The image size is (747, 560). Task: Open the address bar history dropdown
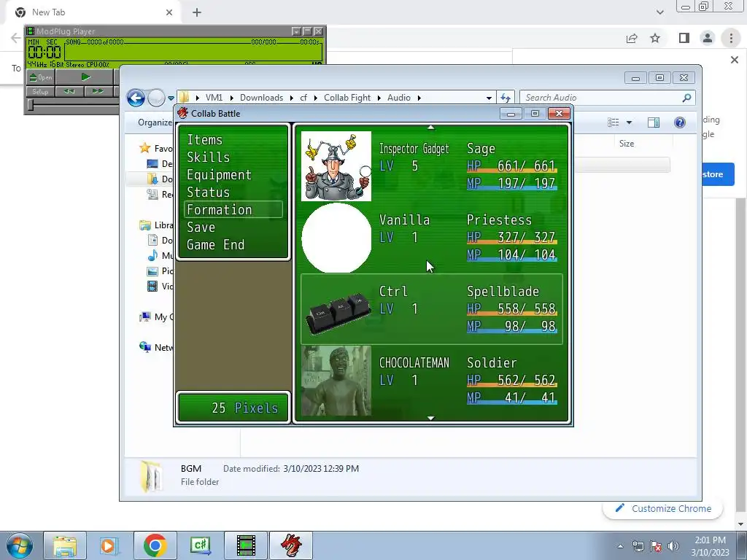(489, 98)
